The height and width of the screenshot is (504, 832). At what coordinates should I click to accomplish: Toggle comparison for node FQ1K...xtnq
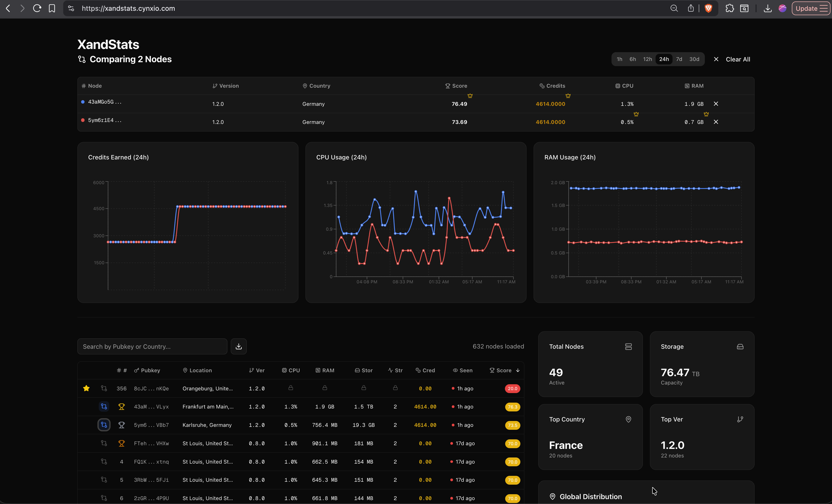coord(104,462)
